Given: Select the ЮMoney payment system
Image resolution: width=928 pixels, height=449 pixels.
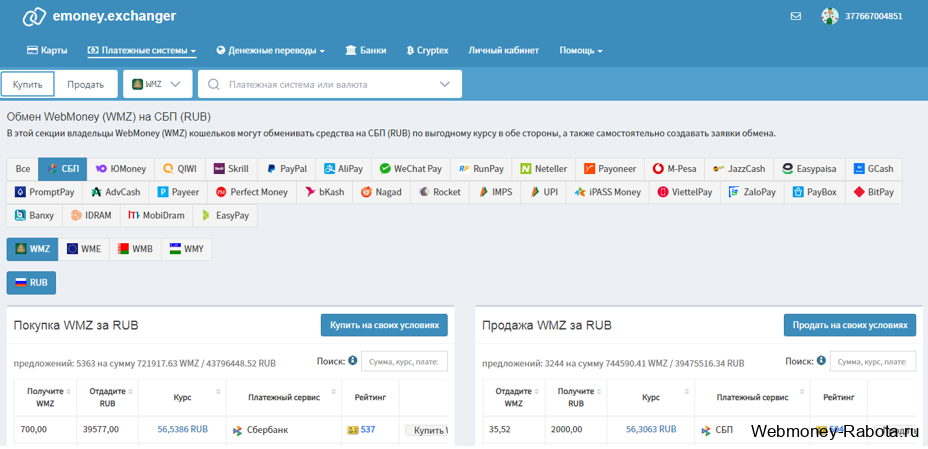Looking at the screenshot, I should pos(121,169).
